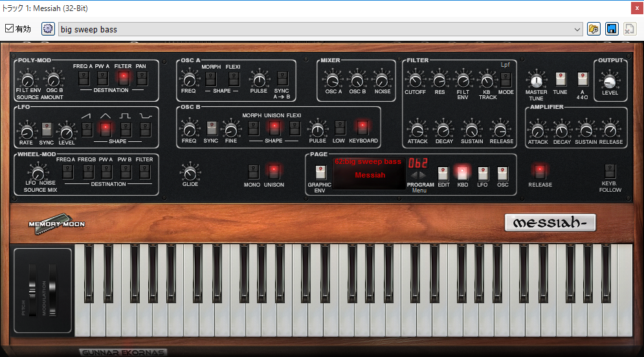Toggle OSC A MORPH shape switch
Viewport: 644px width, 357px height.
click(211, 78)
